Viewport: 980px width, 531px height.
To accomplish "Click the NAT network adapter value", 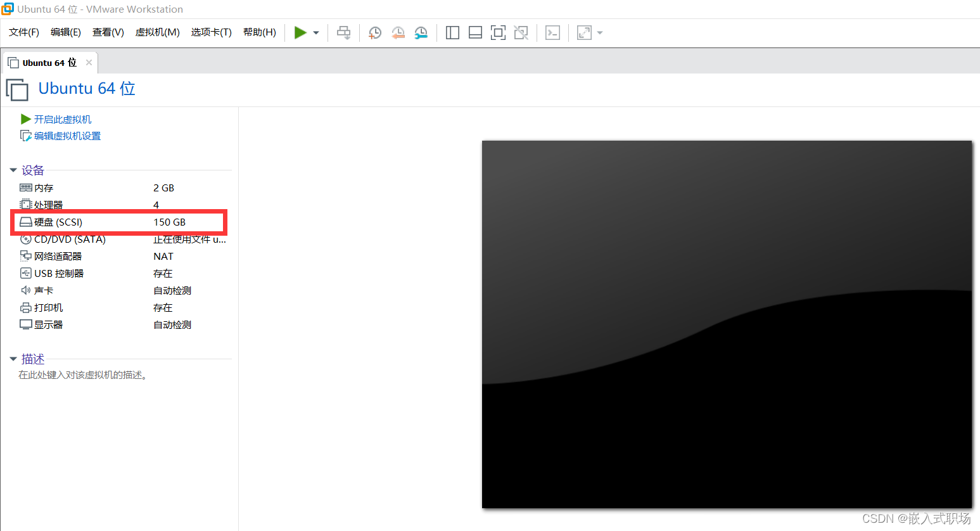I will click(x=163, y=256).
